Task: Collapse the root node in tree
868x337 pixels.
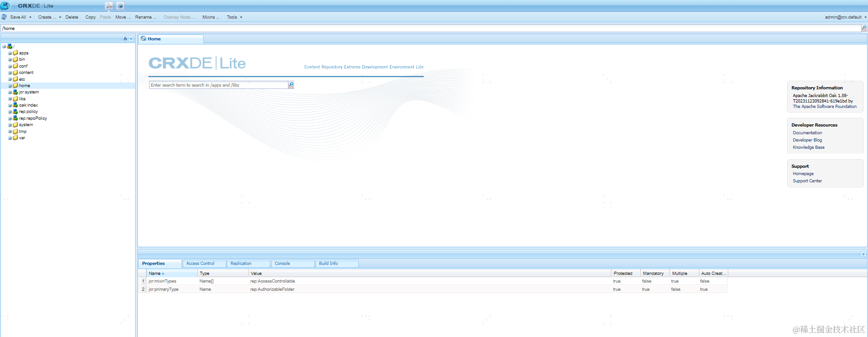Action: point(4,46)
